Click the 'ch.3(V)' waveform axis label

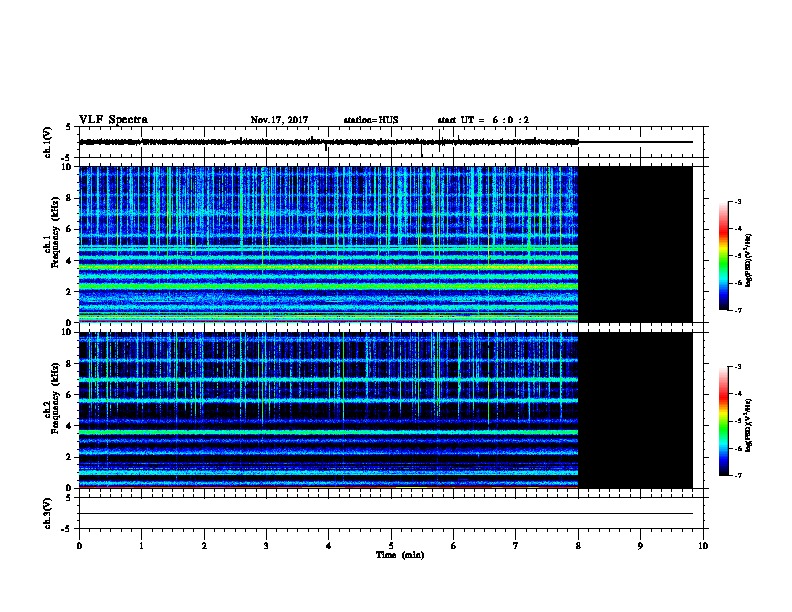coord(48,513)
